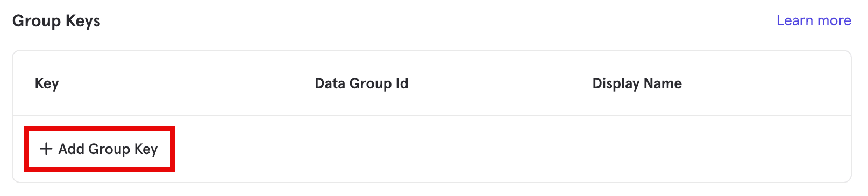Click the word Keys in section title
The height and width of the screenshot is (196, 868).
(83, 21)
